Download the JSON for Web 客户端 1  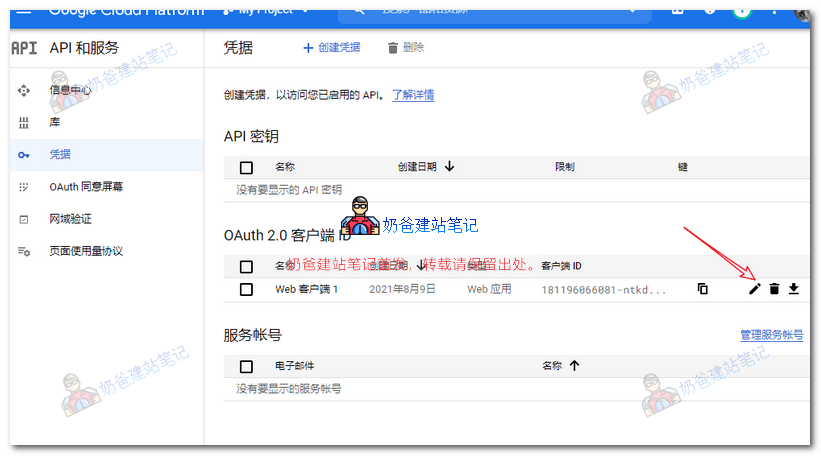point(794,289)
